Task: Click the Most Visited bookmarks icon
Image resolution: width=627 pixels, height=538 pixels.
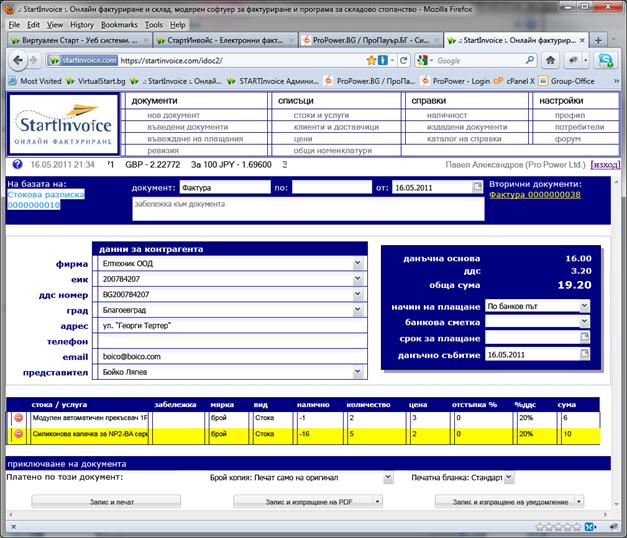Action: click(x=13, y=81)
